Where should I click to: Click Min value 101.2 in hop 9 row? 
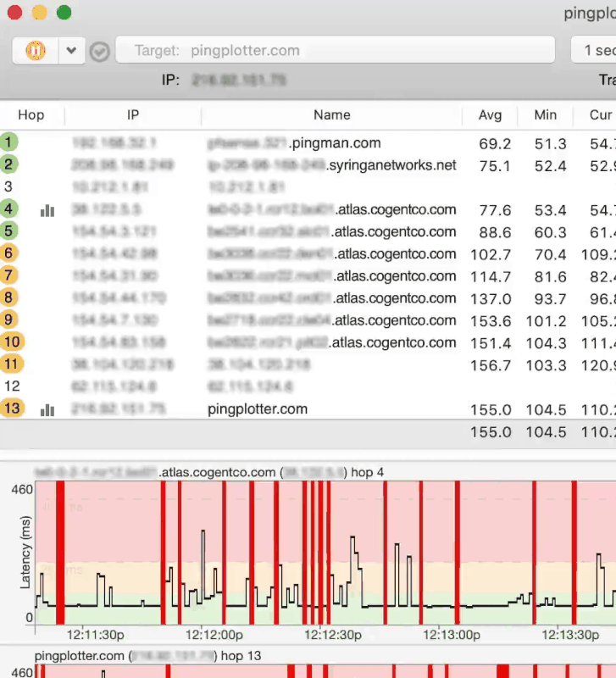click(546, 321)
